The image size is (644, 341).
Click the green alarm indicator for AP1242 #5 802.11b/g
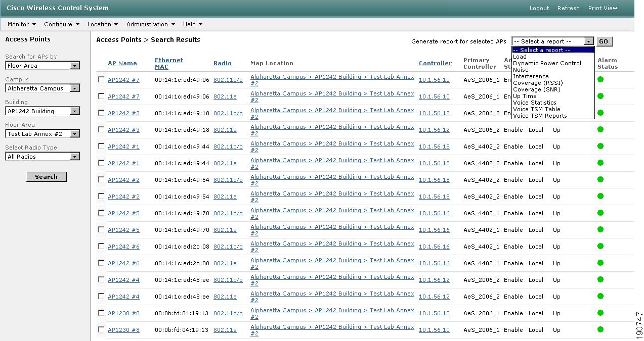600,213
